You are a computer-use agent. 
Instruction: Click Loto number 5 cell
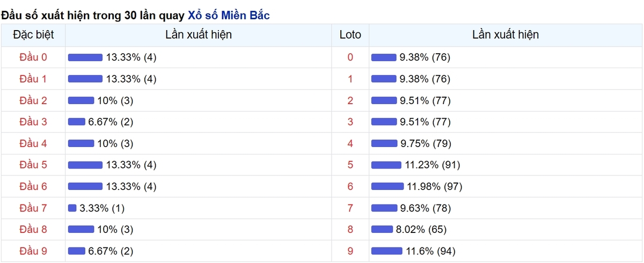[350, 165]
